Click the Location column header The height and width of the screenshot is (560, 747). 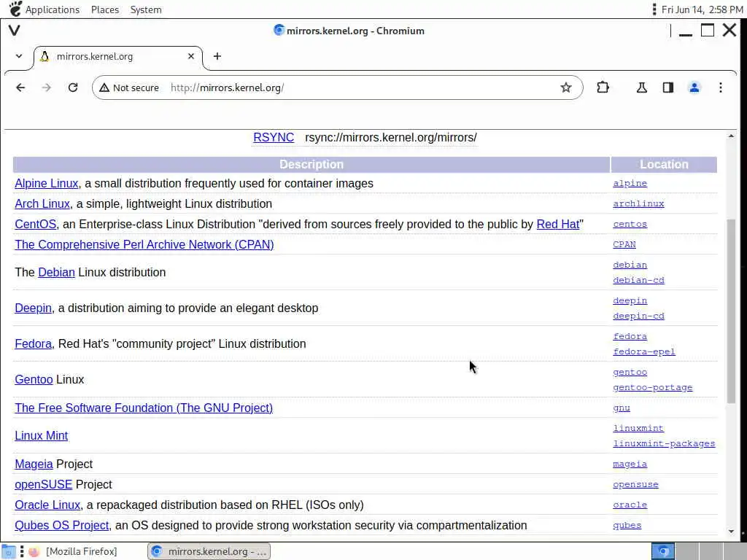click(664, 164)
